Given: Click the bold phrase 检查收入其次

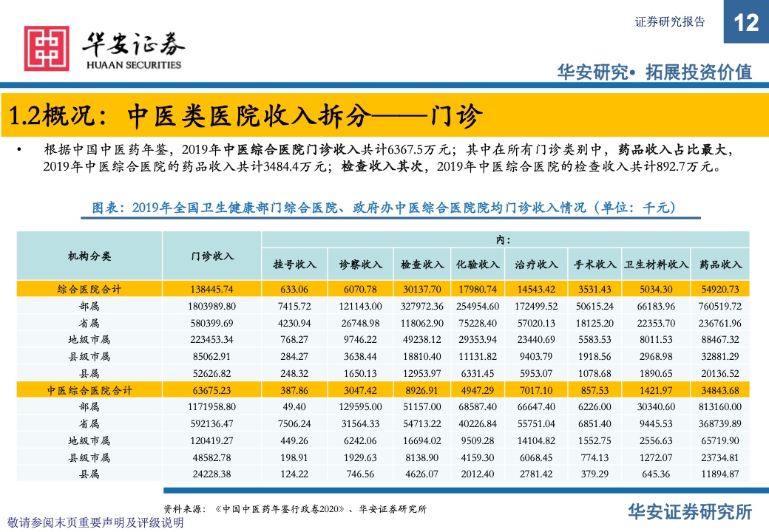Looking at the screenshot, I should pos(382,166).
